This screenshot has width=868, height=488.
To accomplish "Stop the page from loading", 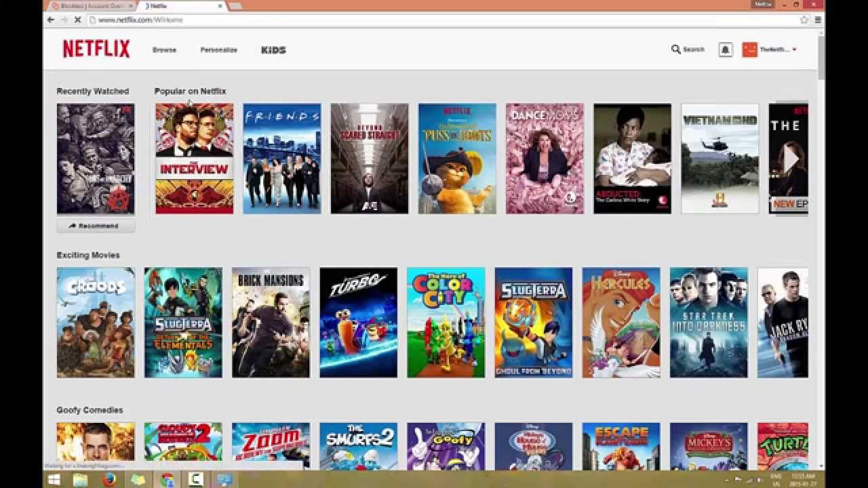I will 77,20.
